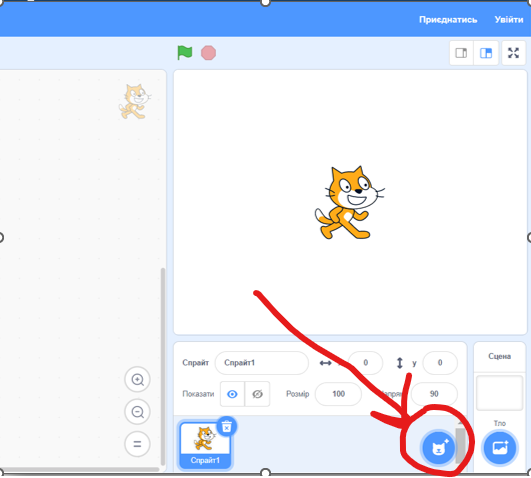Select the Спрайт1 sprite thumbnail

(x=205, y=445)
